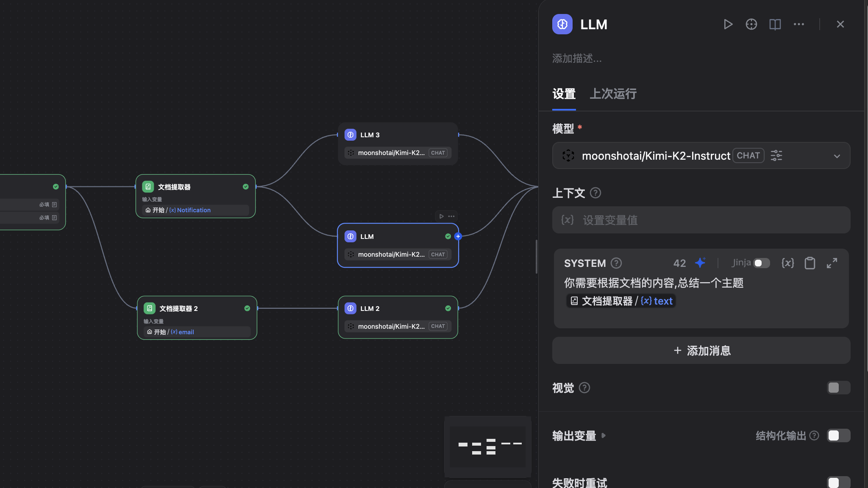This screenshot has width=868, height=488.
Task: Insert variable using the {x} icon in the SYSTEM box
Action: 787,263
